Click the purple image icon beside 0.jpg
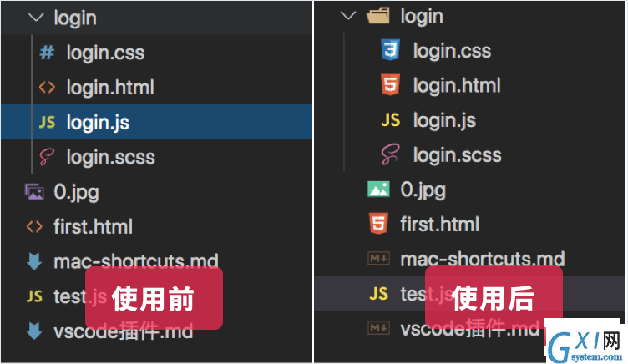This screenshot has width=628, height=364. (x=34, y=191)
